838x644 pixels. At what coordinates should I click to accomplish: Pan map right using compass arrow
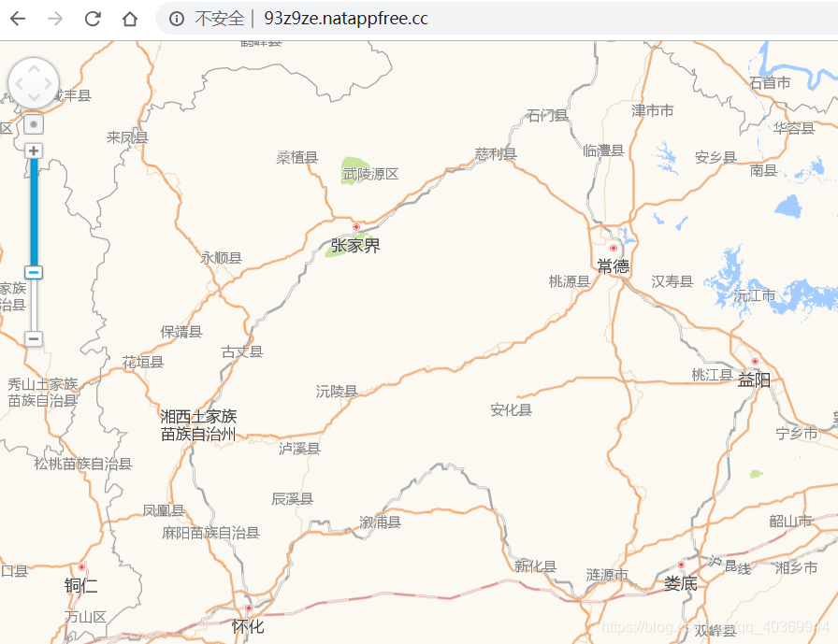click(49, 84)
